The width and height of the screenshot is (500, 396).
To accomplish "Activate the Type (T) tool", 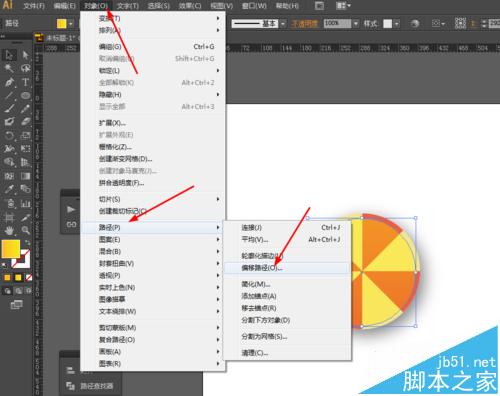I will tap(25, 82).
